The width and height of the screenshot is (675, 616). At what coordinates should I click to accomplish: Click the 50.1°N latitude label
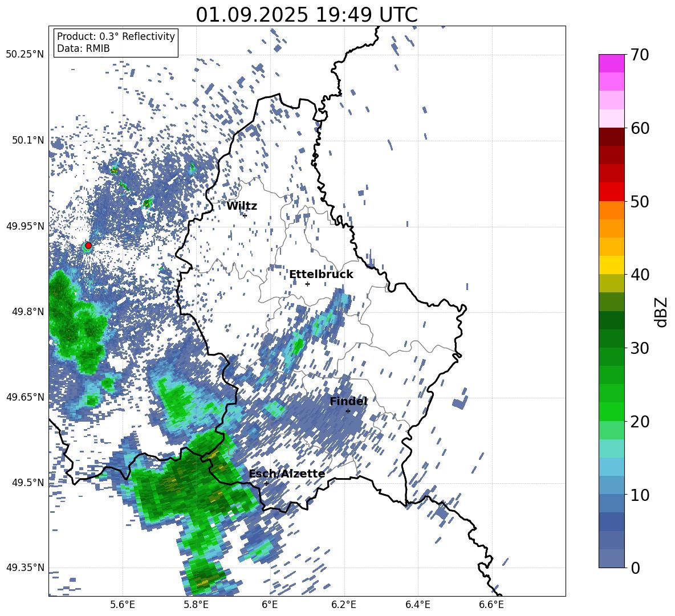27,141
